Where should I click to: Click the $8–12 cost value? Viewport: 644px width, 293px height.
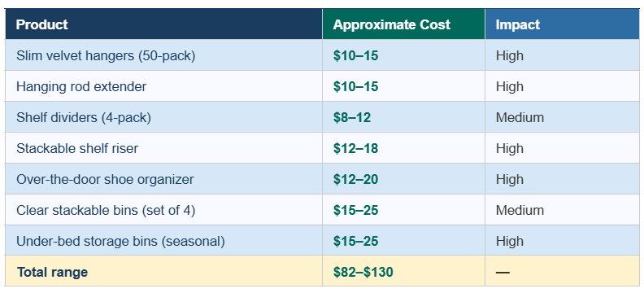coord(352,117)
